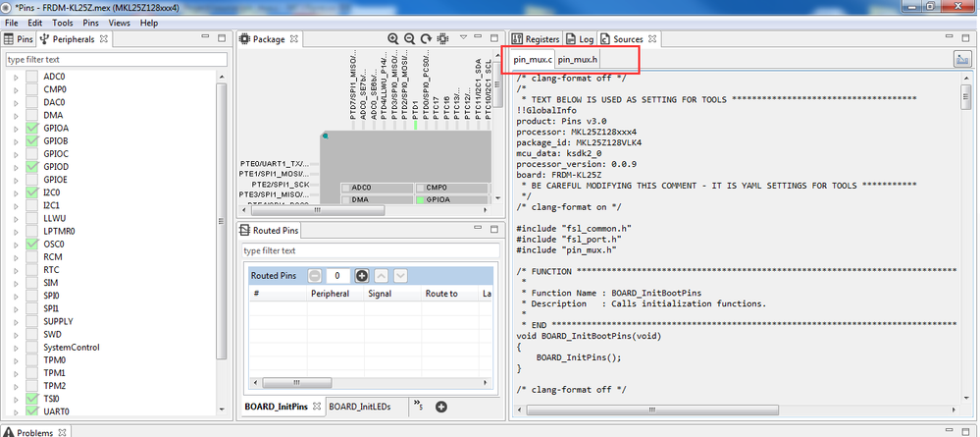Screen dimensions: 980x437
Task: Open the File menu
Action: pyautogui.click(x=11, y=23)
